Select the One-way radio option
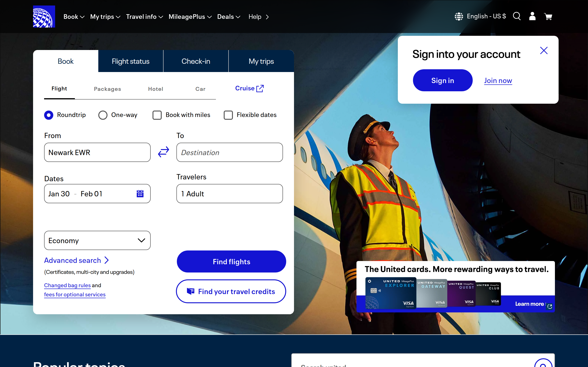This screenshot has width=588, height=367. coord(103,115)
